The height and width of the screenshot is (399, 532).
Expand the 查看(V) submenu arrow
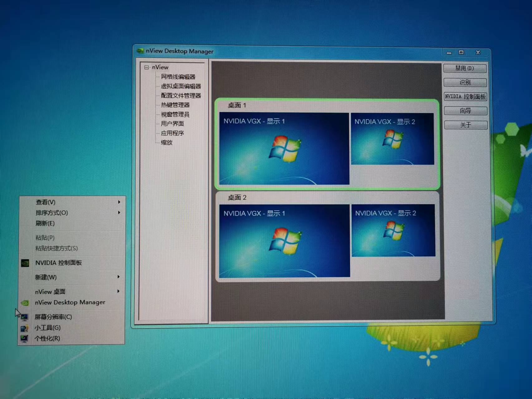[x=119, y=202]
